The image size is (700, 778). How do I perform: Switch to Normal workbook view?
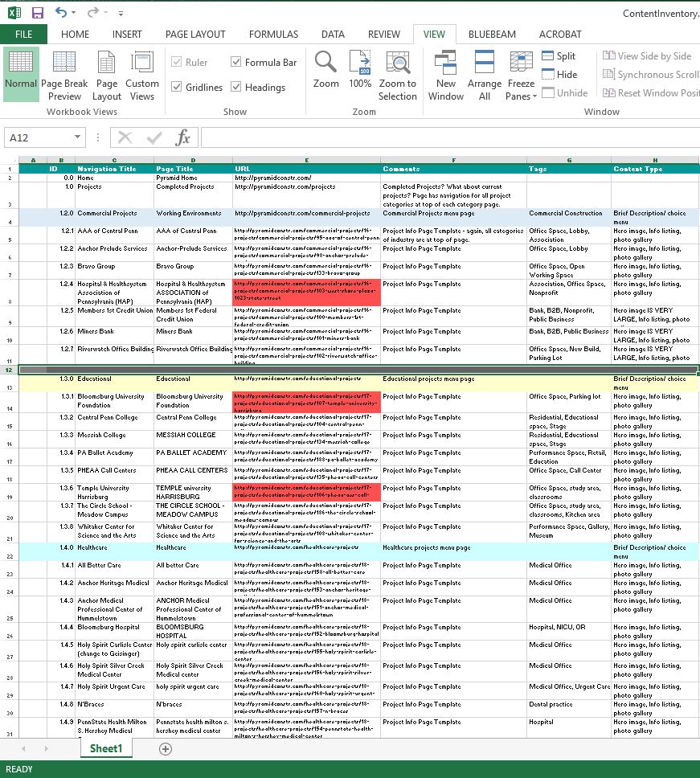click(21, 75)
